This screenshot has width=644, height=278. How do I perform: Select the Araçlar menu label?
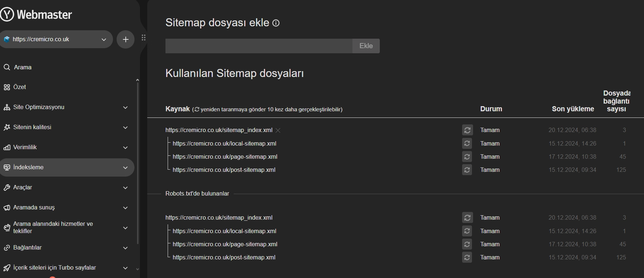pos(23,187)
